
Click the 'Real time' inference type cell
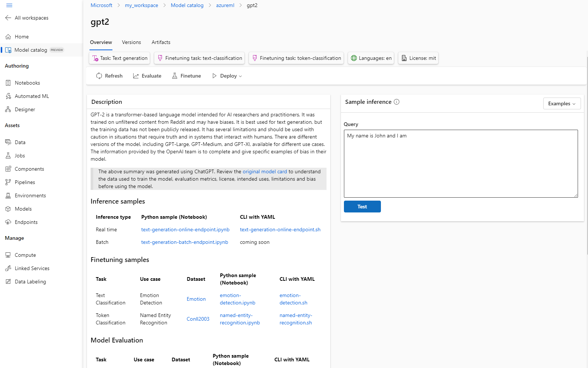(106, 229)
